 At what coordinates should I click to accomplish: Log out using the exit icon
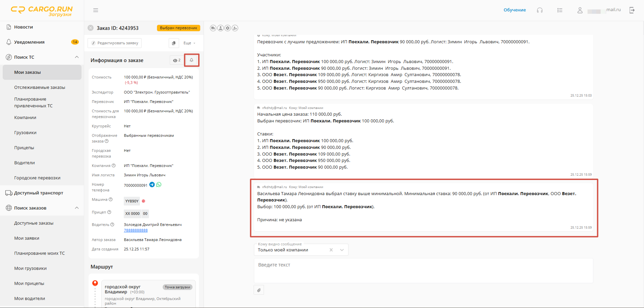click(x=632, y=10)
